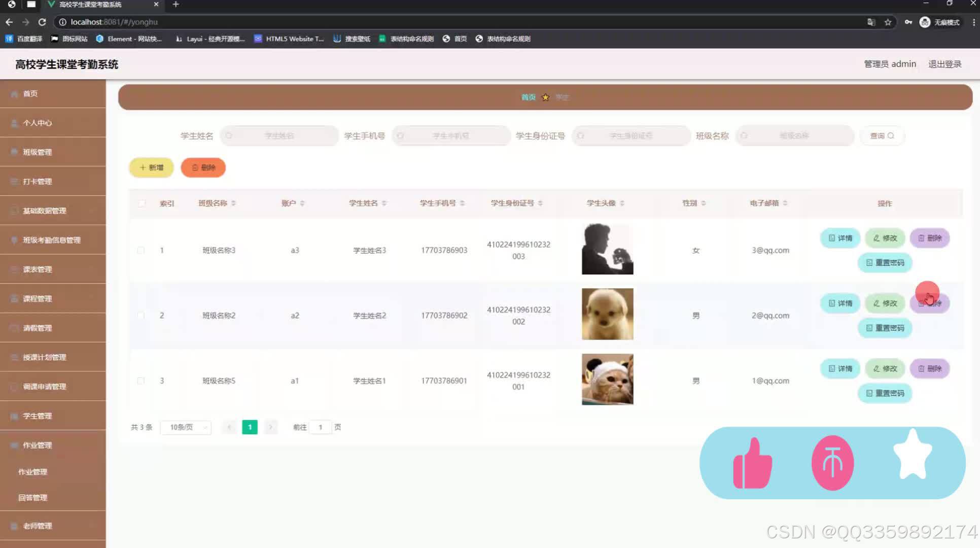This screenshot has height=548, width=980.
Task: Click the yellow 新增 button
Action: 151,167
